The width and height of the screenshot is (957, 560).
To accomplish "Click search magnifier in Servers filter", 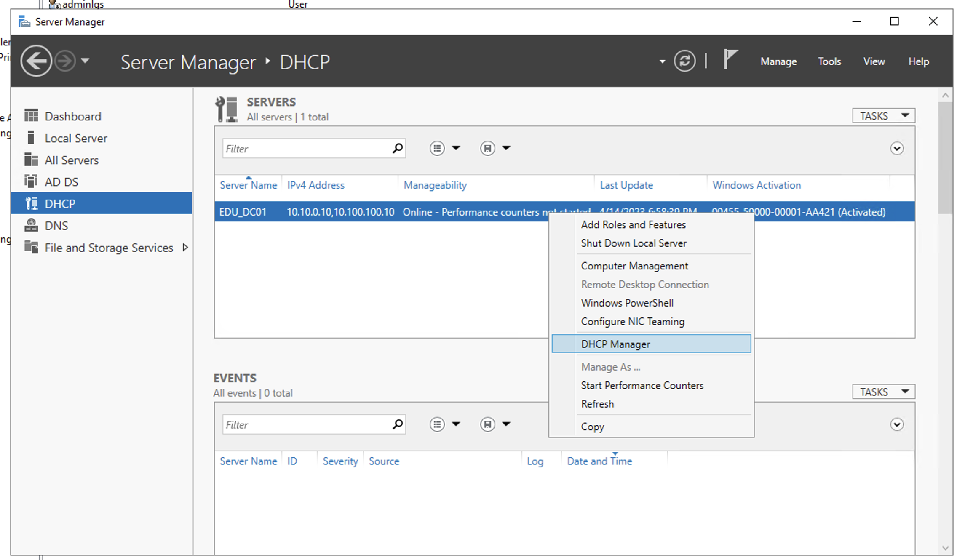I will click(398, 148).
